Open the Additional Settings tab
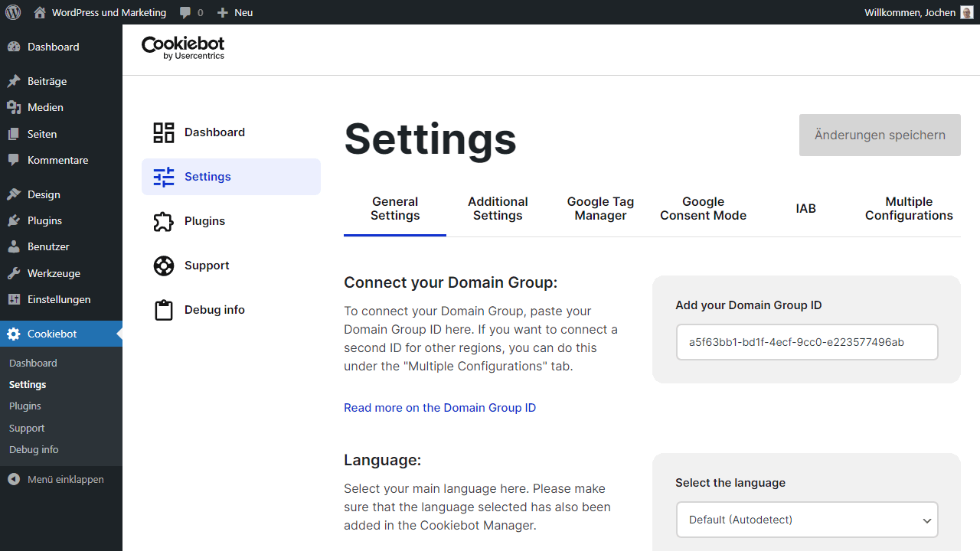 pos(497,208)
